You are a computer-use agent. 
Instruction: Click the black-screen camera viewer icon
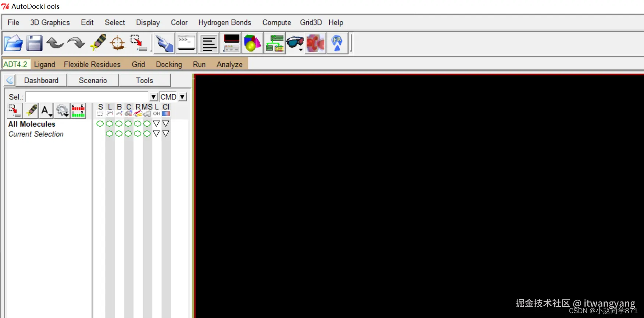pos(231,43)
